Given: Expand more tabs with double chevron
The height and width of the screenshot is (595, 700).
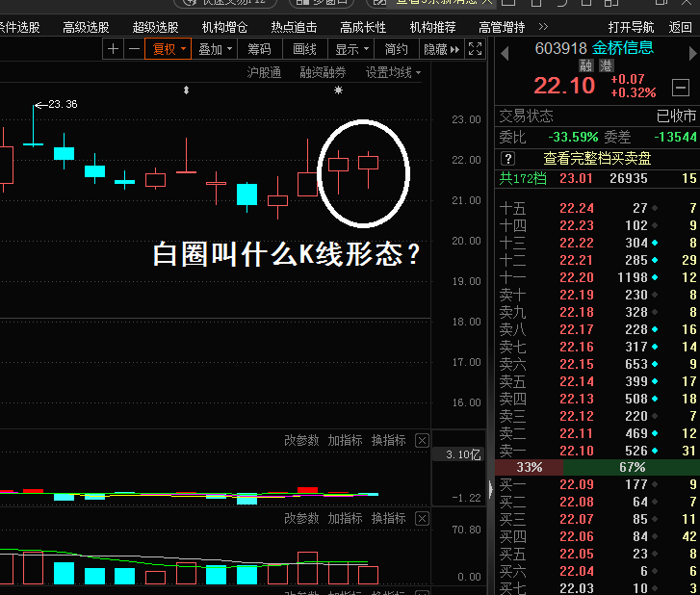Looking at the screenshot, I should pyautogui.click(x=543, y=27).
